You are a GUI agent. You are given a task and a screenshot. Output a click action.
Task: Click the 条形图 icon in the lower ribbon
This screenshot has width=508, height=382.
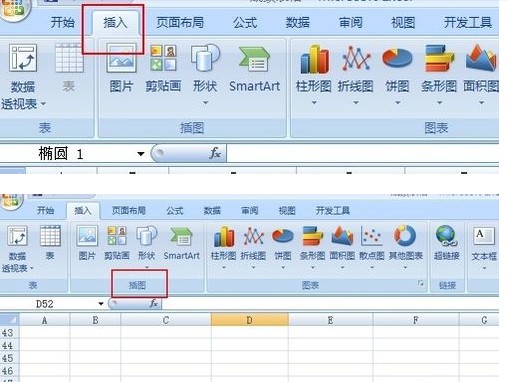point(312,236)
